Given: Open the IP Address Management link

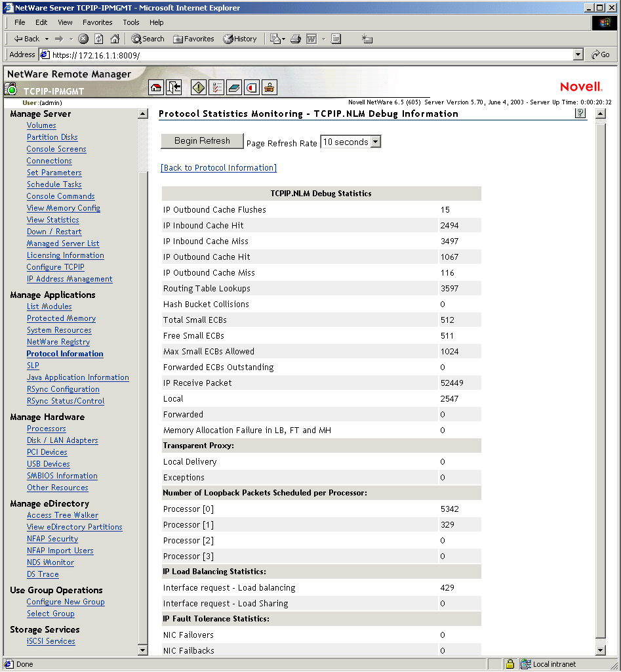Looking at the screenshot, I should (x=70, y=279).
